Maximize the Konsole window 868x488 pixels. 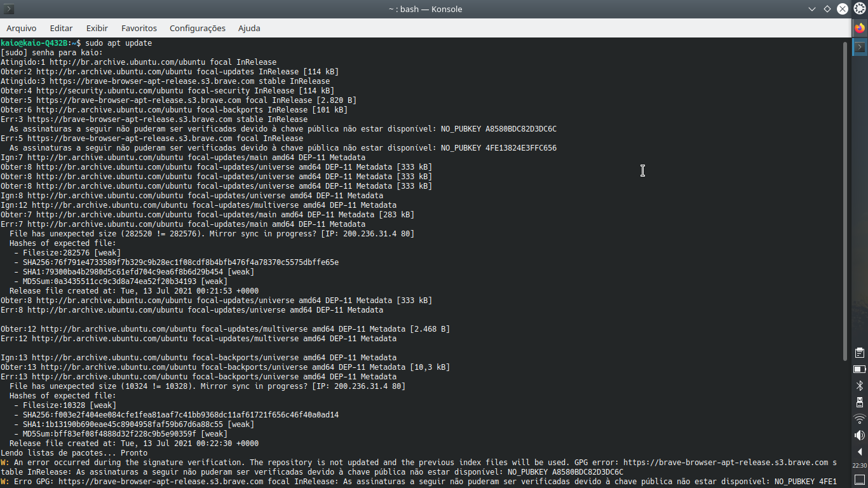pos(827,9)
